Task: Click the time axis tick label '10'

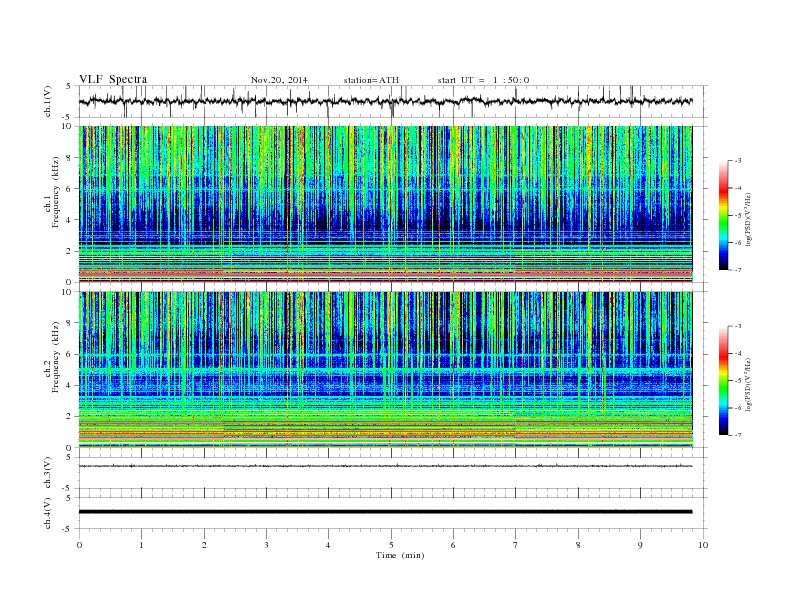Action: pyautogui.click(x=703, y=545)
